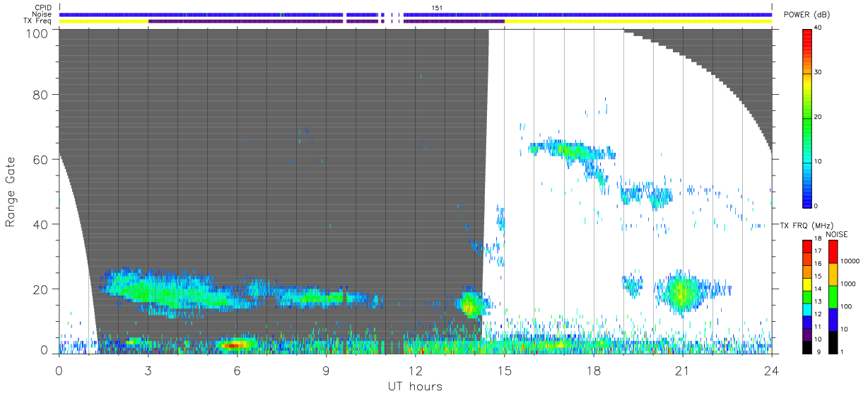The image size is (868, 401).
Task: Click the x-axis tick label 9
Action: click(326, 370)
